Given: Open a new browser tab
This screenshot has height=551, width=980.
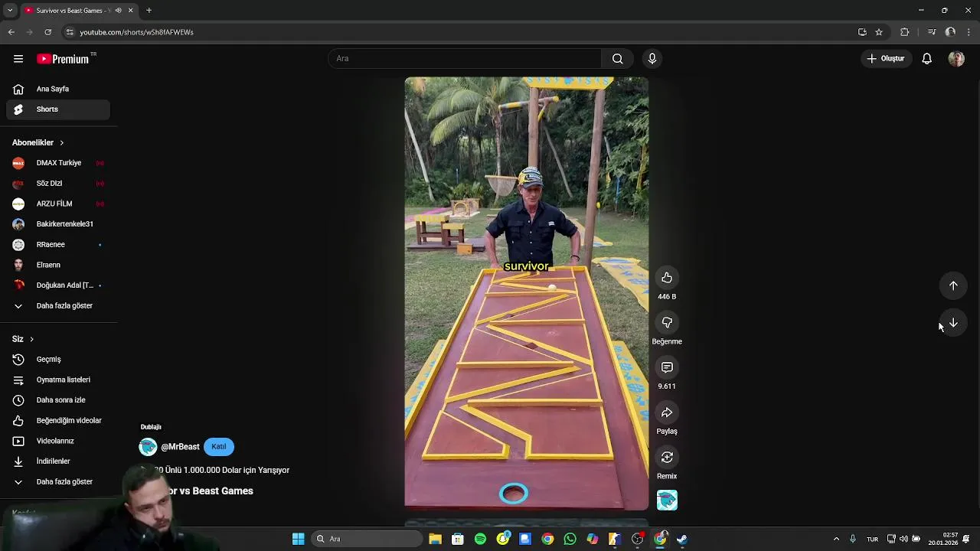Looking at the screenshot, I should pyautogui.click(x=149, y=11).
